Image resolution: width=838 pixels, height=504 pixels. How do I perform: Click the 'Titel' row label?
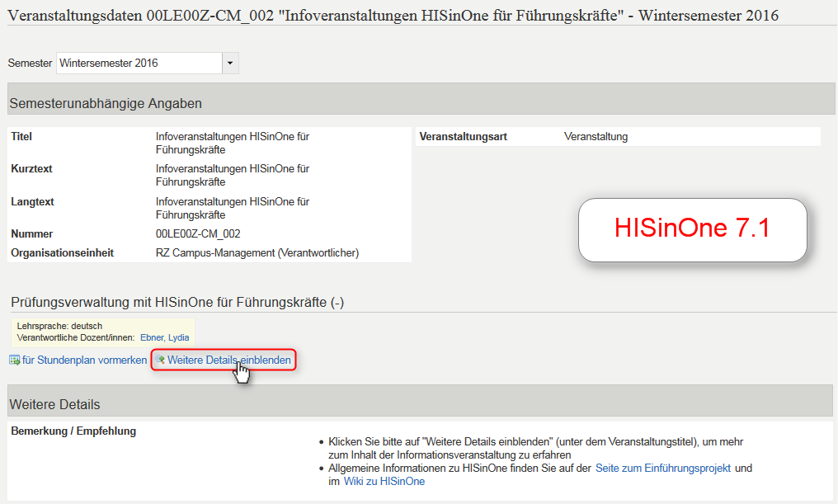click(21, 137)
